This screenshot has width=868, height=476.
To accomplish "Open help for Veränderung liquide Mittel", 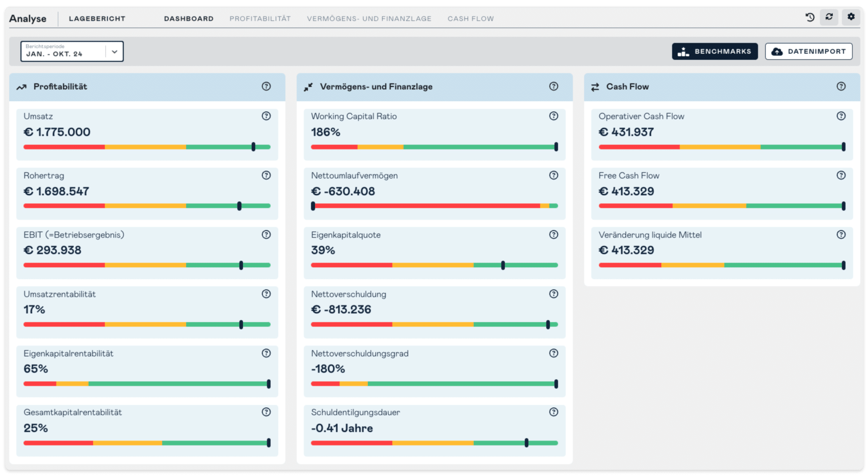I will coord(841,235).
